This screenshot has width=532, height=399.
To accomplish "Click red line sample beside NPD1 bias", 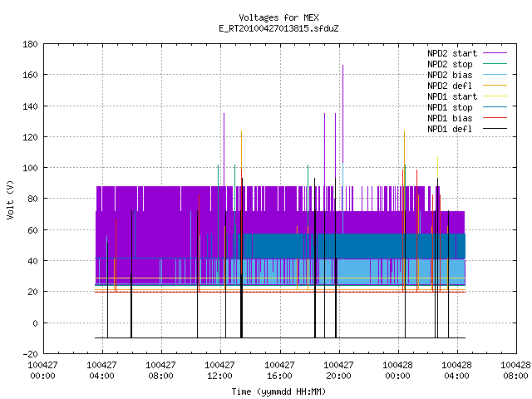I will tap(495, 118).
